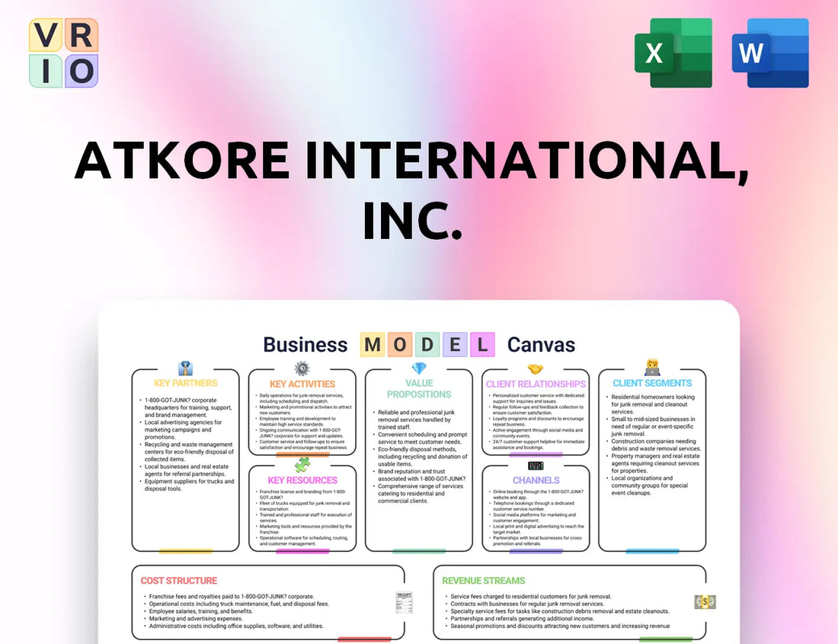This screenshot has width=838, height=644.
Task: Click the letter O tile in MODEL
Action: pyautogui.click(x=400, y=345)
